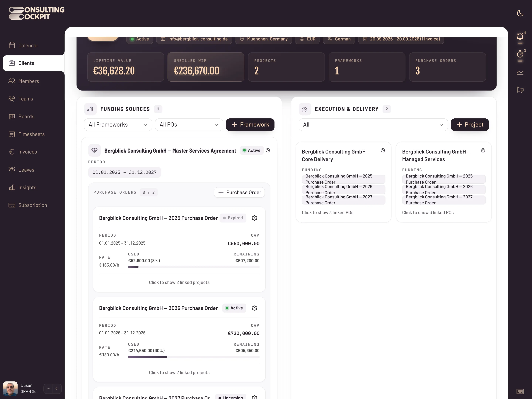
Task: Open settings gear for Master Services Agreement
Action: [x=268, y=150]
